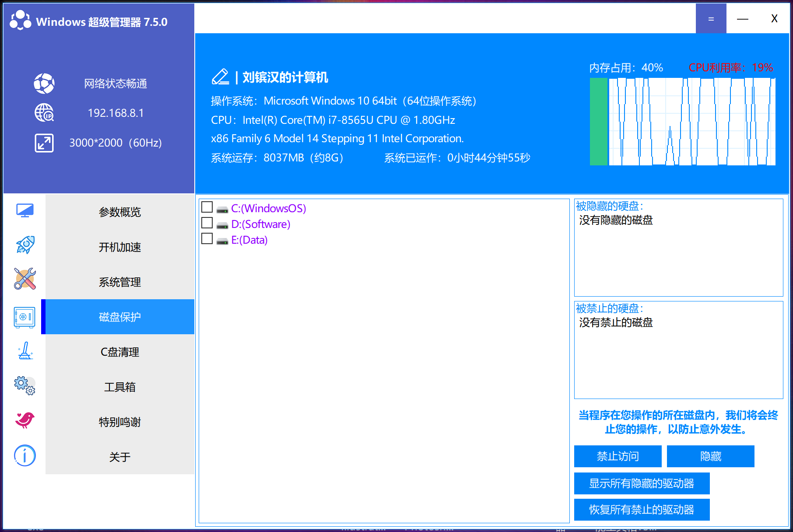Click the 隐藏 button
This screenshot has width=793, height=532.
point(711,456)
